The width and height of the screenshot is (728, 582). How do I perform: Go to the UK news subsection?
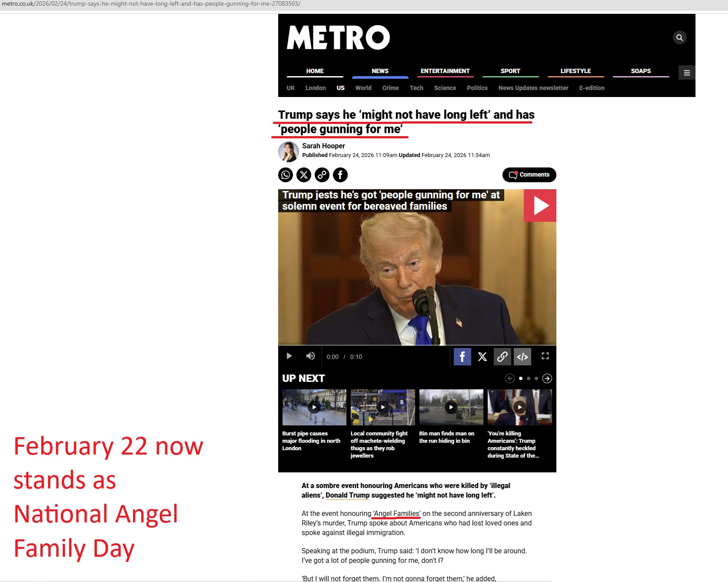(x=291, y=88)
